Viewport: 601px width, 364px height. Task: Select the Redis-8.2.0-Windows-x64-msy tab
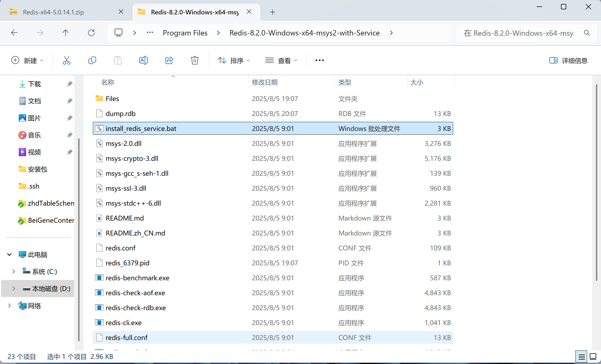point(195,12)
